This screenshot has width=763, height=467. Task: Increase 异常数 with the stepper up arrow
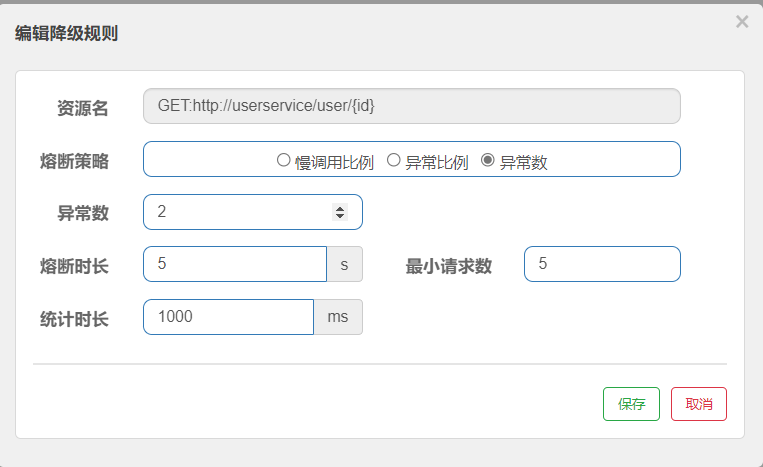(x=340, y=208)
